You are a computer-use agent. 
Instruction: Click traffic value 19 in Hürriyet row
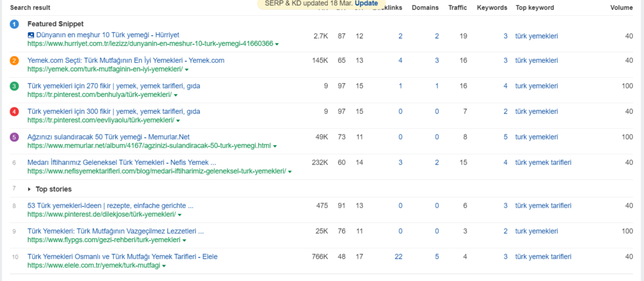[464, 36]
